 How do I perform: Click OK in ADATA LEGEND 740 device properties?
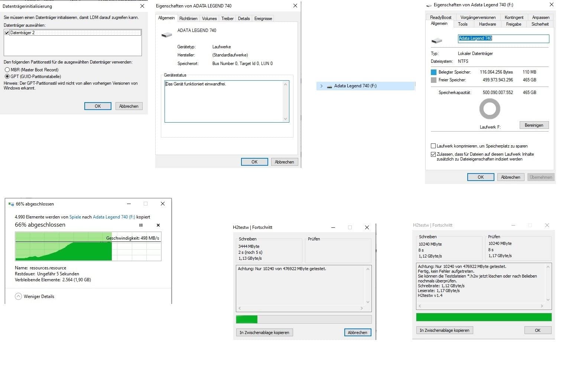tap(254, 162)
